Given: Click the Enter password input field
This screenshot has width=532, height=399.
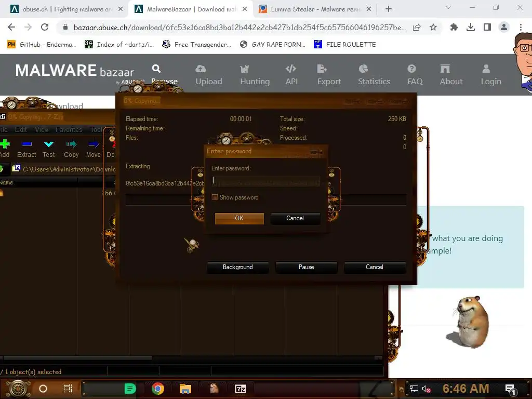Looking at the screenshot, I should coord(266,180).
